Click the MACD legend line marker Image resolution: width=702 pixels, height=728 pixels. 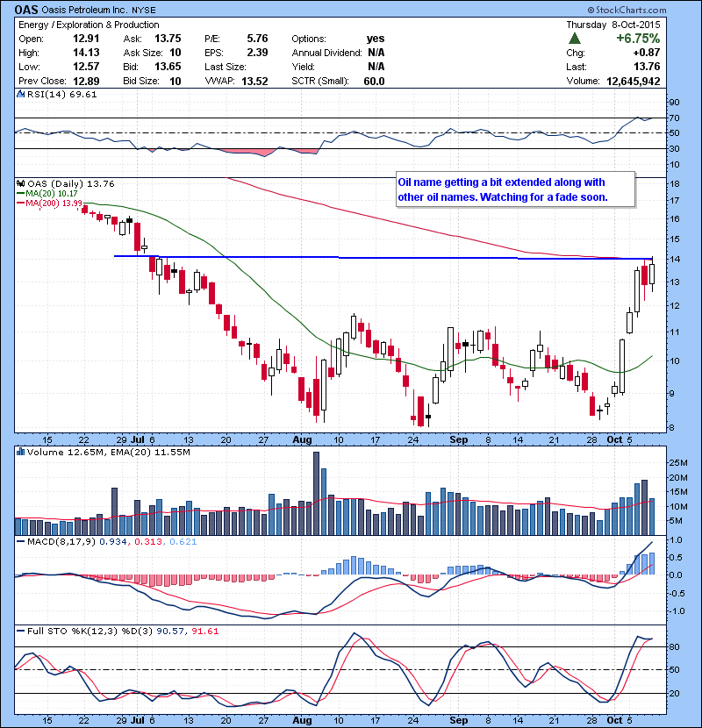[x=20, y=541]
